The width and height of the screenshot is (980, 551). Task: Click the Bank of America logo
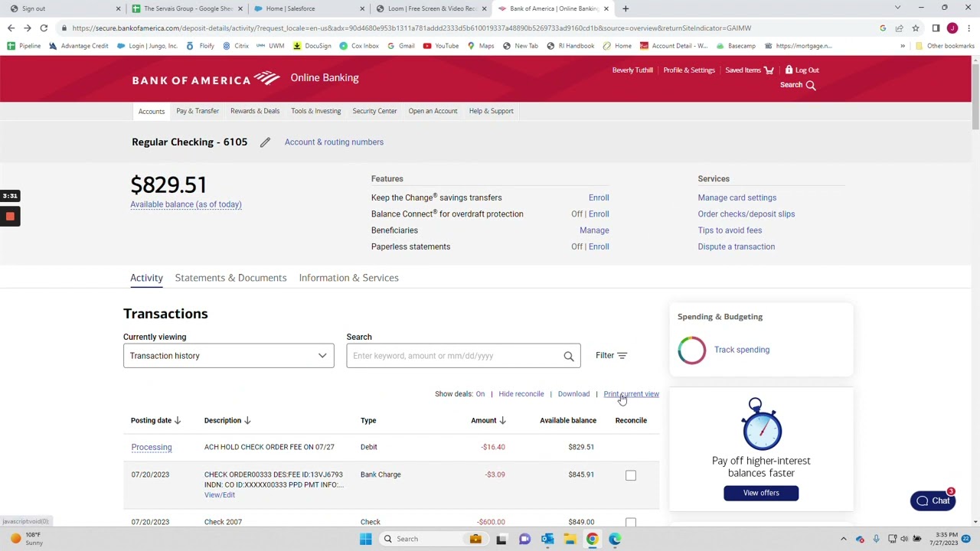pyautogui.click(x=206, y=78)
